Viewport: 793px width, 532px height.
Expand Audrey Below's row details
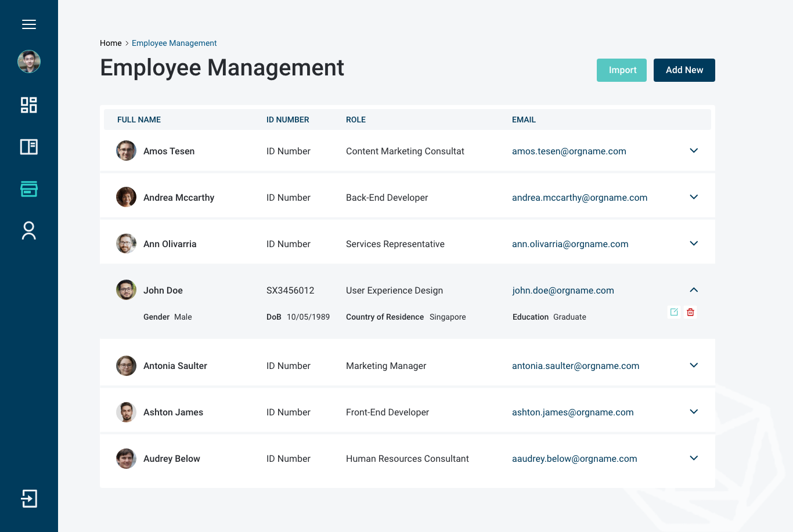tap(694, 458)
